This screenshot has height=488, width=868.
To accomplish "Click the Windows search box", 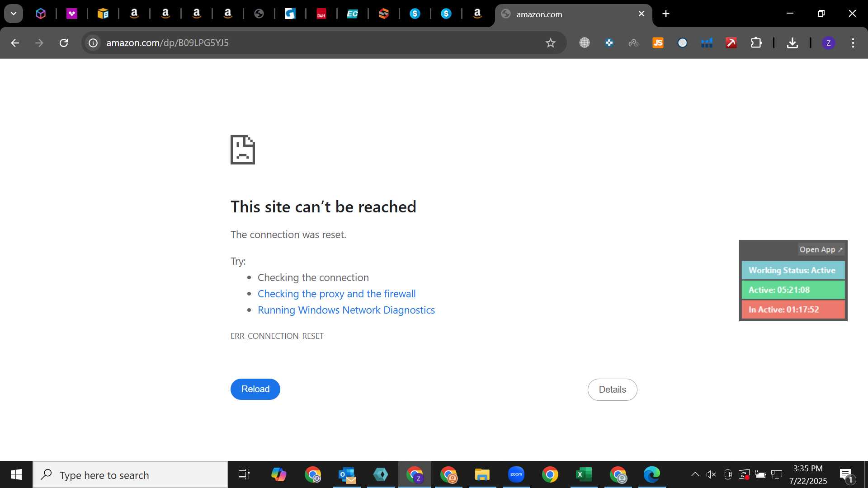I will [130, 474].
